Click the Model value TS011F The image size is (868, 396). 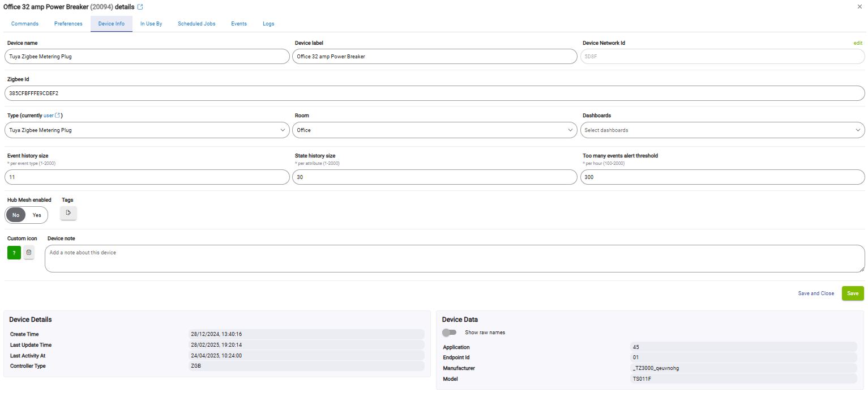coord(743,378)
